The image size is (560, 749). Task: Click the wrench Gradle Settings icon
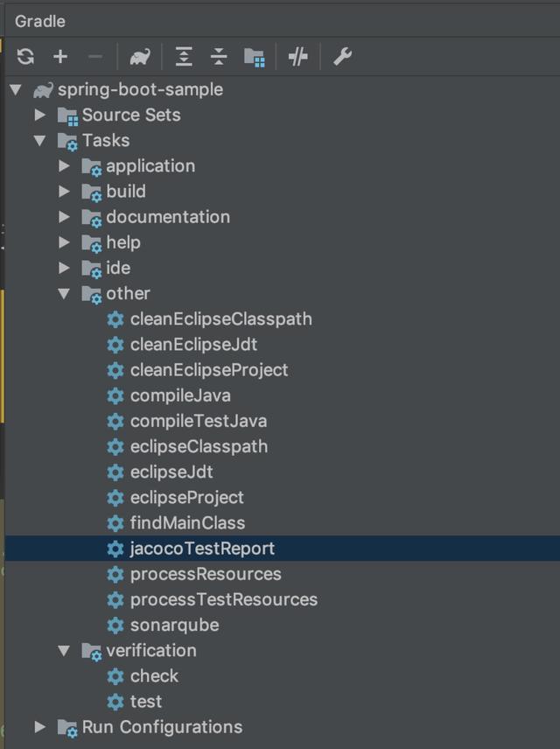342,57
